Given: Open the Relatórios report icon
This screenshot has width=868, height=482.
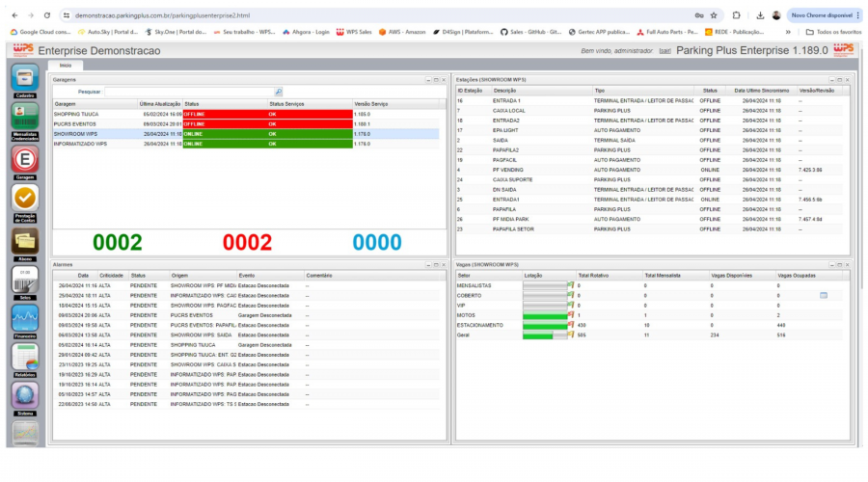Looking at the screenshot, I should point(25,358).
